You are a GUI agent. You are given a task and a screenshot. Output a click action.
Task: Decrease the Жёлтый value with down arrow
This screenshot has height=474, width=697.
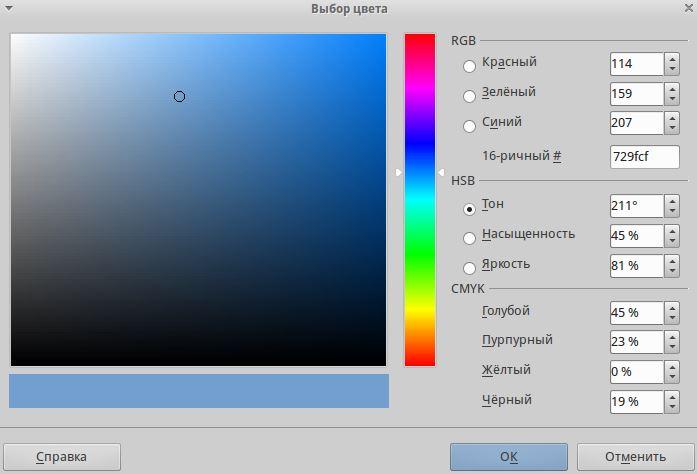pyautogui.click(x=672, y=377)
